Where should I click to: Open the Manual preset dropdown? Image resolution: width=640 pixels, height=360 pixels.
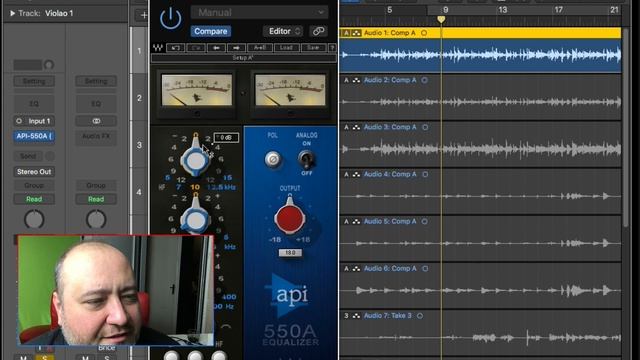(259, 12)
